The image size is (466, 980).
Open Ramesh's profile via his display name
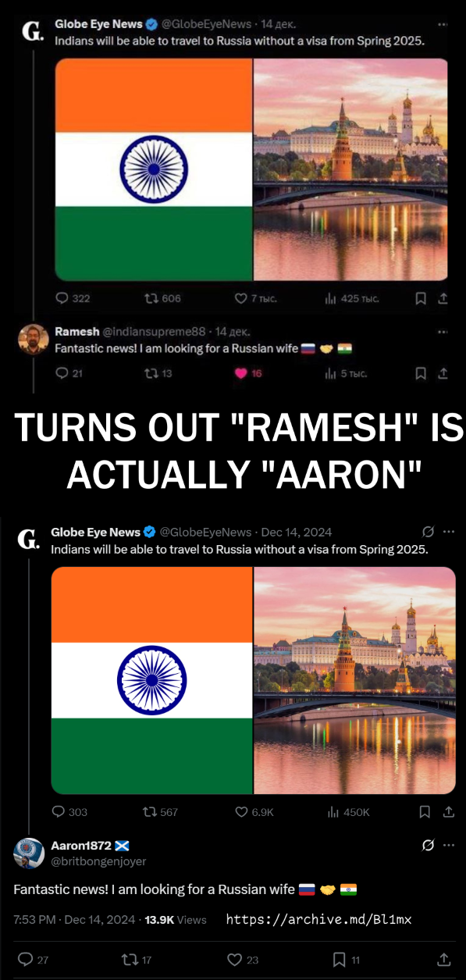pos(76,332)
